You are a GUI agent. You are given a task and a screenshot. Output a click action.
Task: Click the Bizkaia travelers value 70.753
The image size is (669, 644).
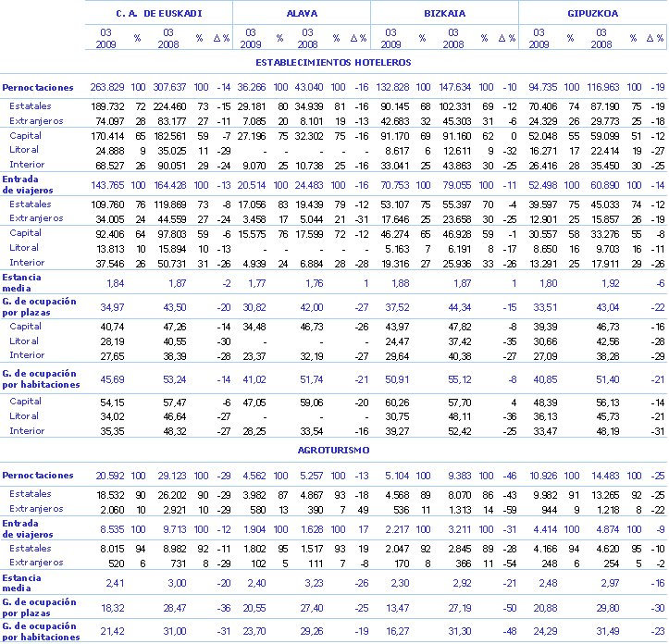pos(395,186)
